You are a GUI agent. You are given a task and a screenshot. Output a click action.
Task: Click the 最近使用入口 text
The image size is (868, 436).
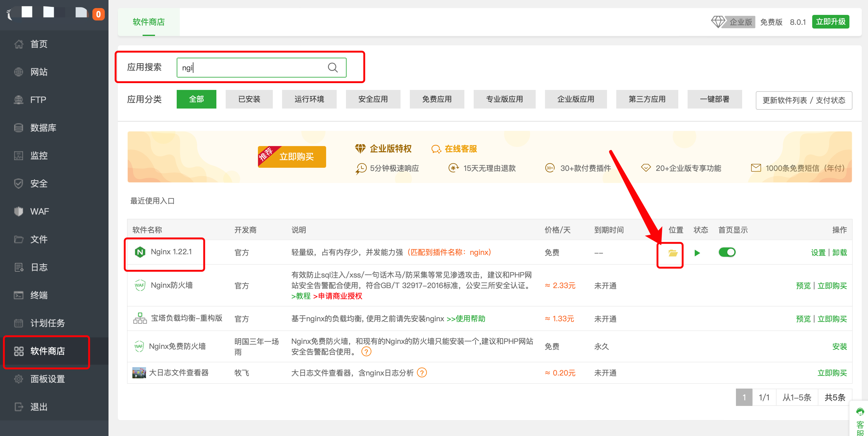pos(152,201)
